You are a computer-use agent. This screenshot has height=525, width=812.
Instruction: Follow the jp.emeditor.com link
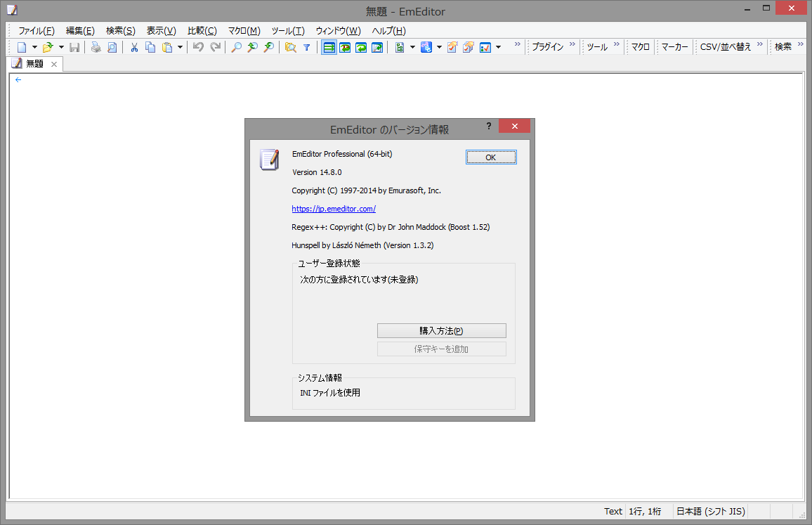tap(333, 209)
